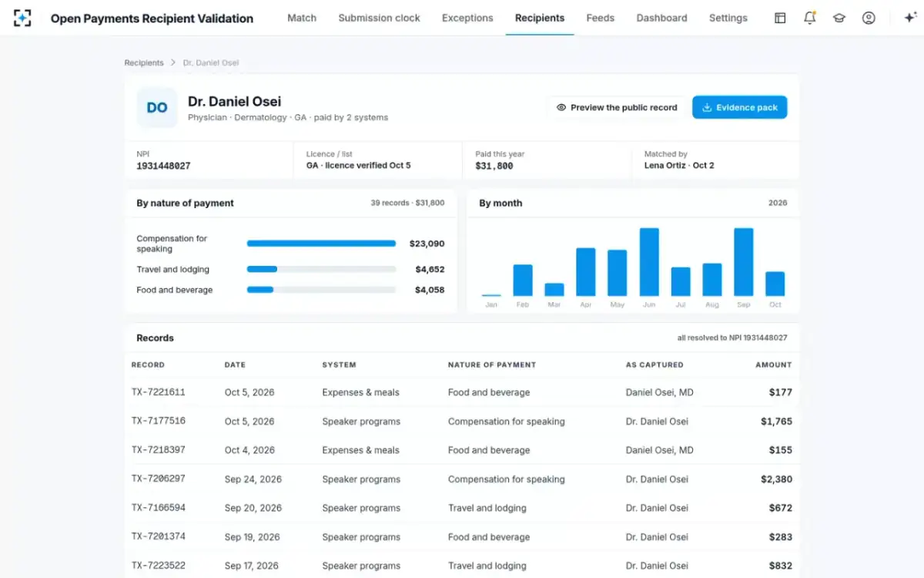924x578 pixels.
Task: Click the Feb bar in monthly chart
Action: tap(523, 281)
